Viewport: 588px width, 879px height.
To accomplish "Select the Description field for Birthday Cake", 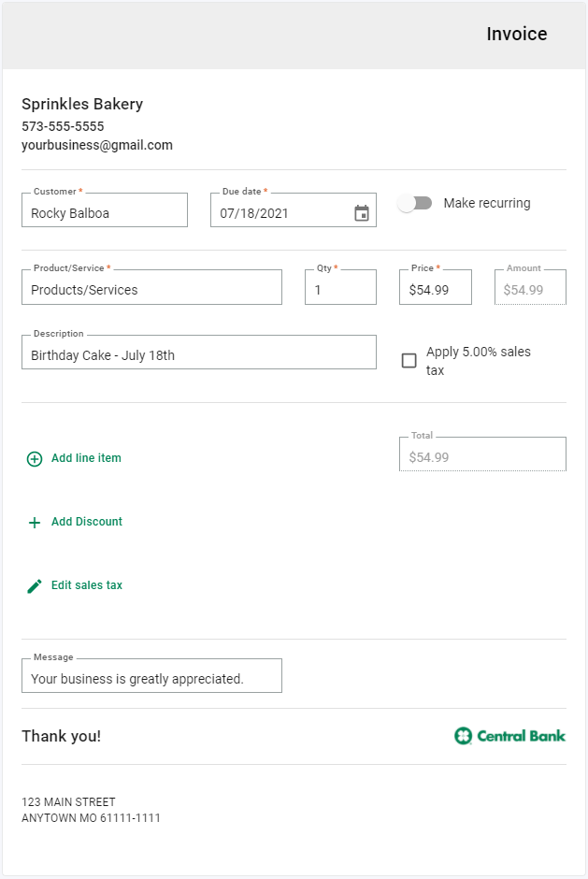I will pyautogui.click(x=198, y=352).
